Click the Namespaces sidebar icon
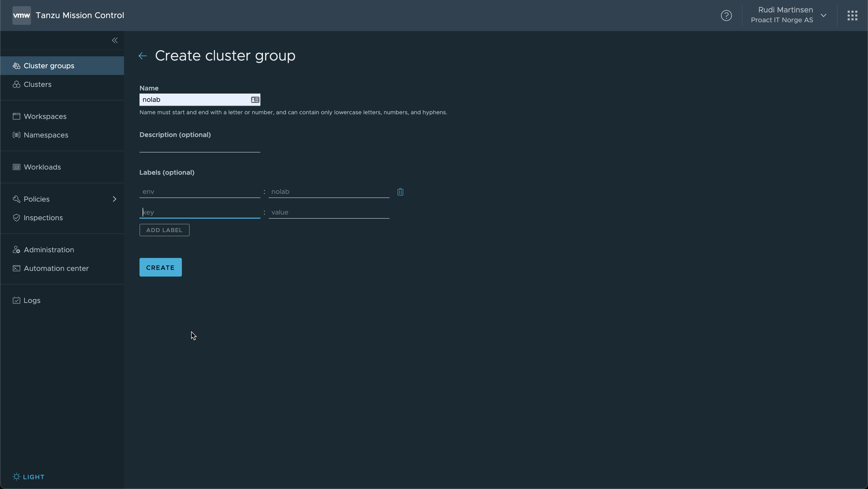 [16, 135]
